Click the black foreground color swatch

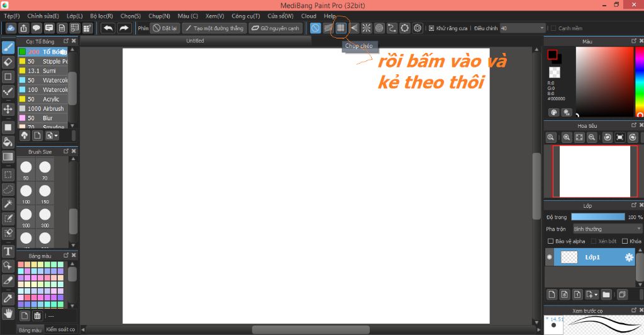552,55
